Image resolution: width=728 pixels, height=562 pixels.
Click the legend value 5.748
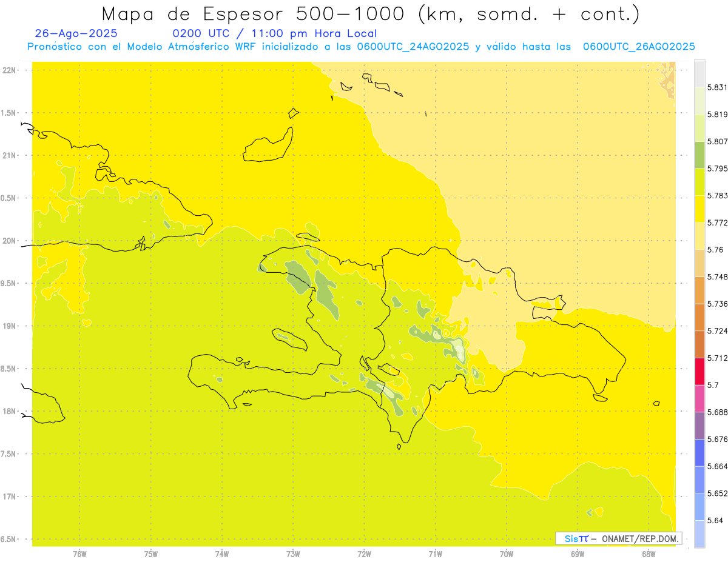[717, 277]
